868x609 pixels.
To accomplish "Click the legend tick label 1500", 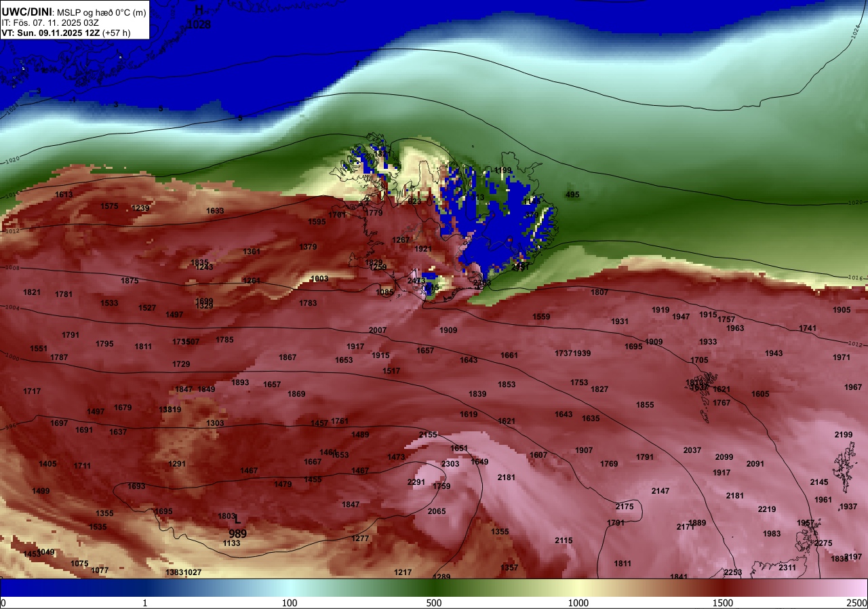I will (723, 603).
